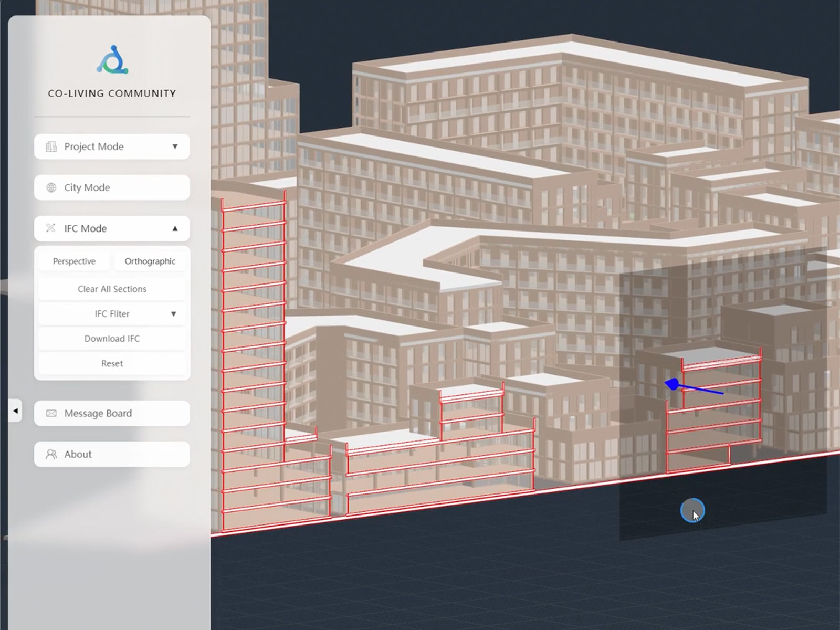Viewport: 840px width, 630px height.
Task: Open the IFC Filter dropdown arrow
Action: 173,314
